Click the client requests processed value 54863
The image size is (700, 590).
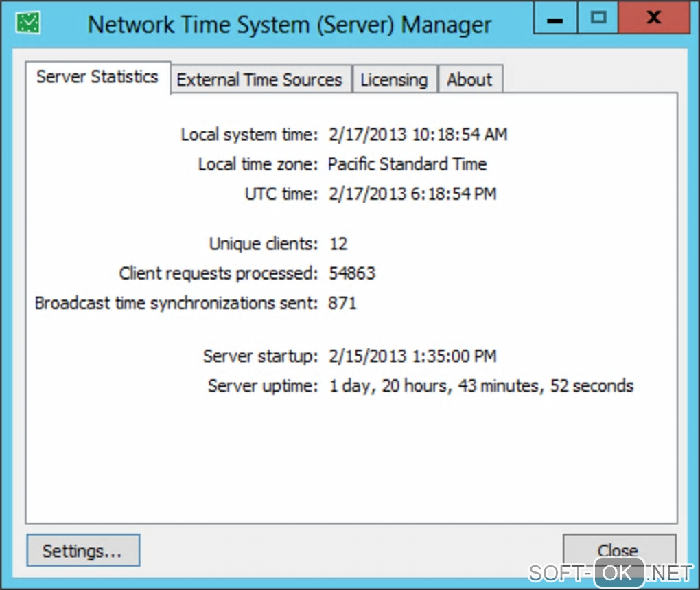[x=352, y=273]
